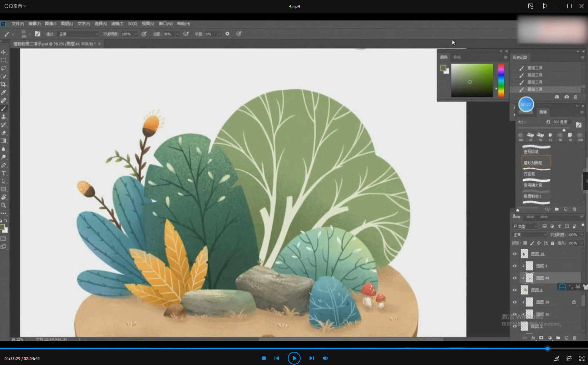Hide layer 图层 39 using eye icon
The height and width of the screenshot is (365, 588).
click(x=515, y=302)
